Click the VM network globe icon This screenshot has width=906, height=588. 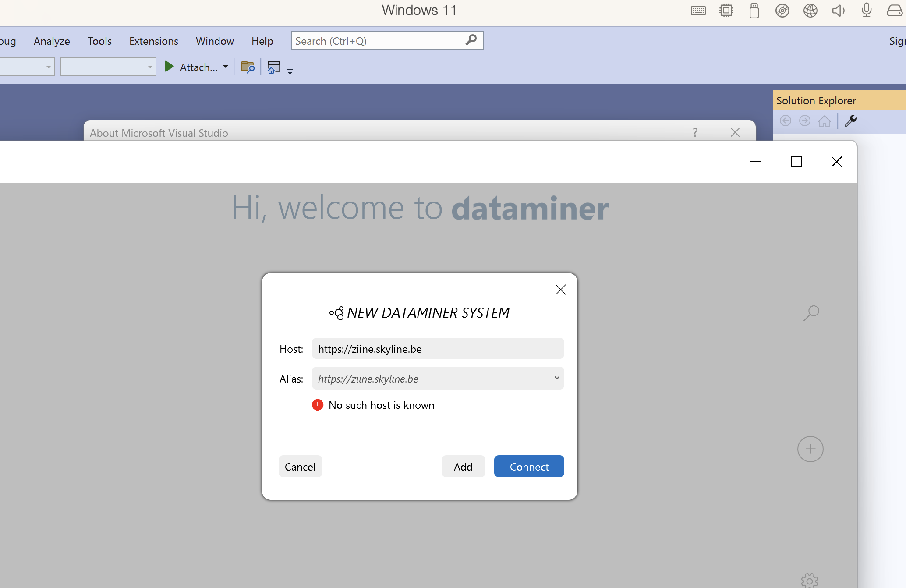(810, 11)
